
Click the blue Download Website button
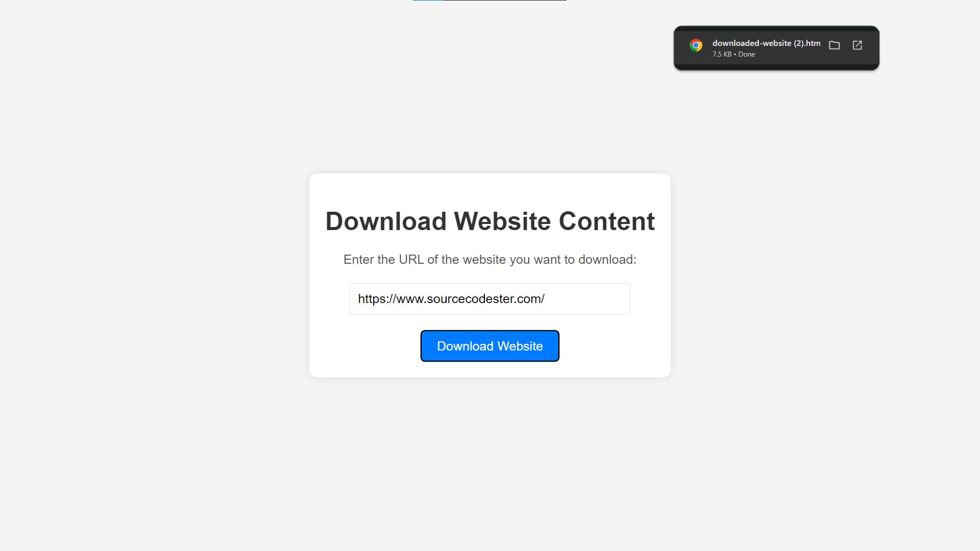coord(489,346)
